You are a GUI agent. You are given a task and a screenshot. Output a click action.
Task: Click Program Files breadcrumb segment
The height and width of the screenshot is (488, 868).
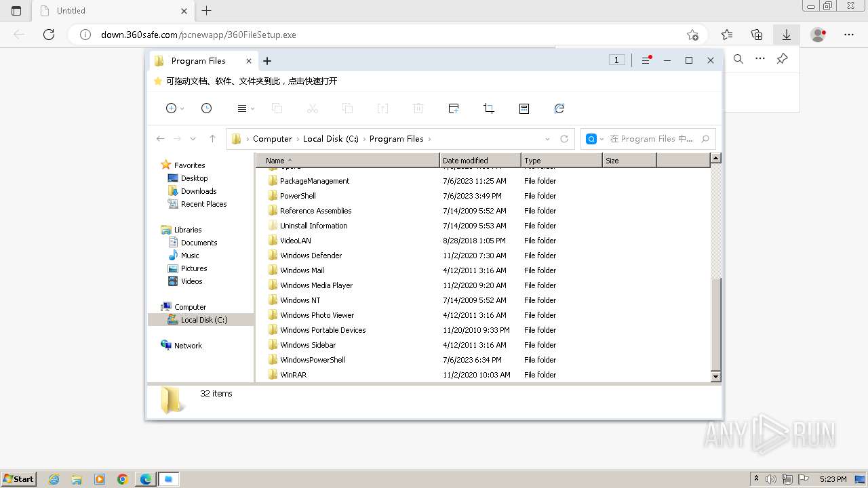[397, 139]
